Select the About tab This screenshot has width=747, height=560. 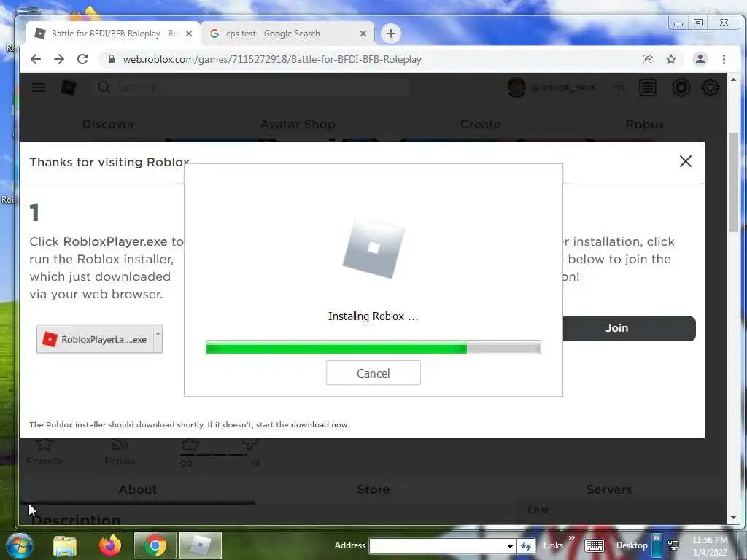(x=138, y=489)
